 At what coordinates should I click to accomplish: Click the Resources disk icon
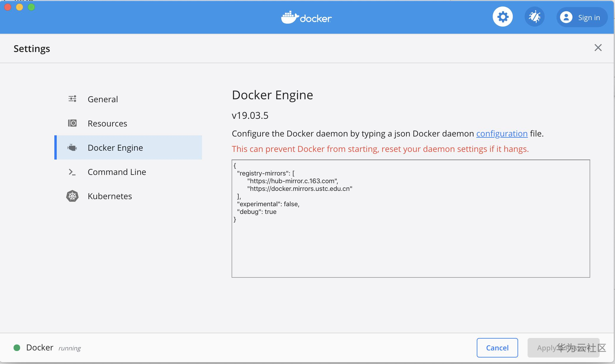72,123
